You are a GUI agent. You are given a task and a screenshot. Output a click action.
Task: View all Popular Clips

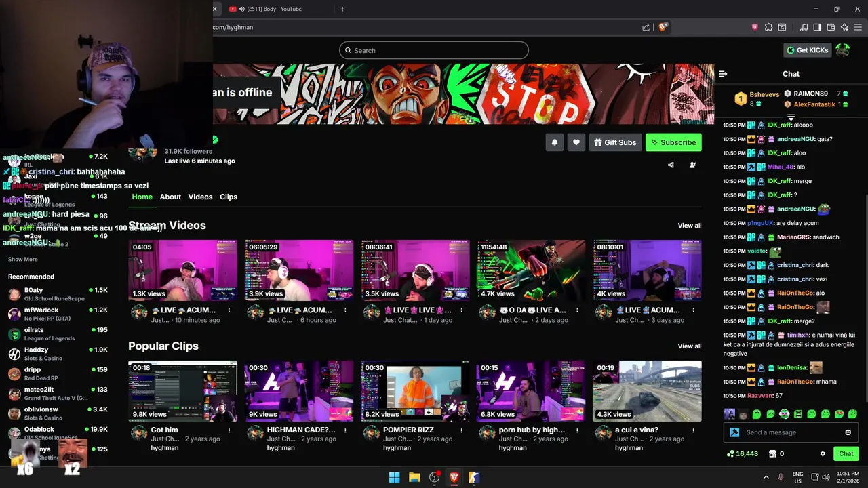690,346
